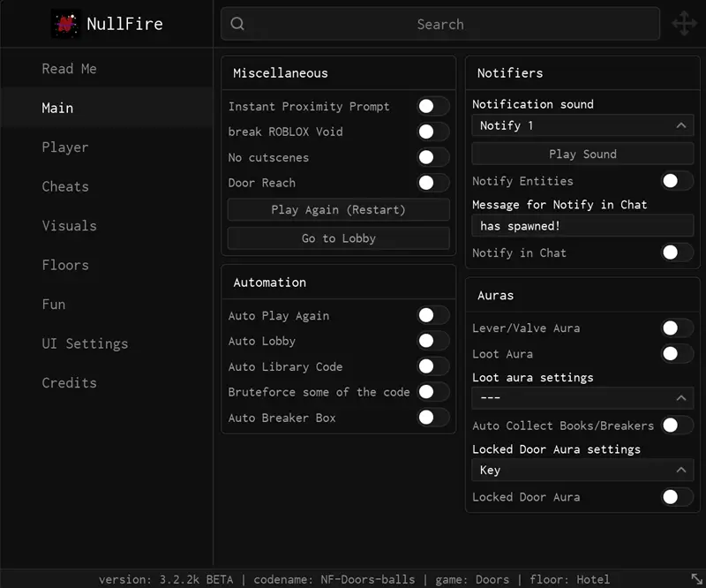706x588 pixels.
Task: Toggle Bruteforce some of the code
Action: click(x=433, y=391)
